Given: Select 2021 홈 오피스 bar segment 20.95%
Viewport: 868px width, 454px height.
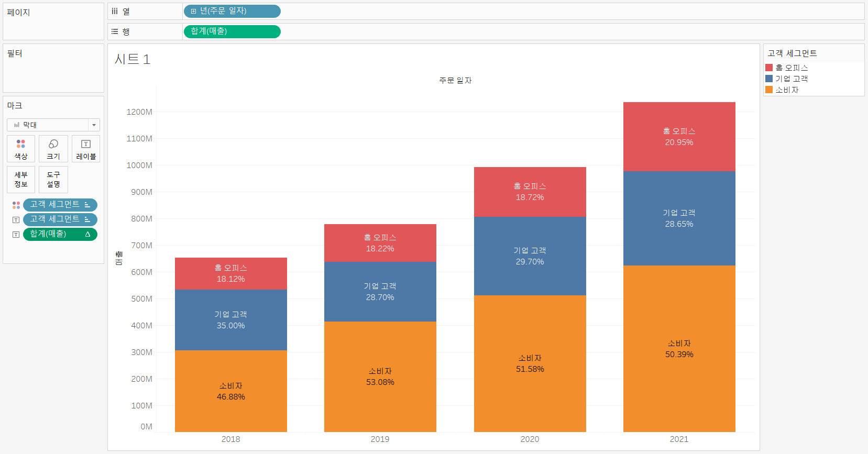Looking at the screenshot, I should pos(679,137).
